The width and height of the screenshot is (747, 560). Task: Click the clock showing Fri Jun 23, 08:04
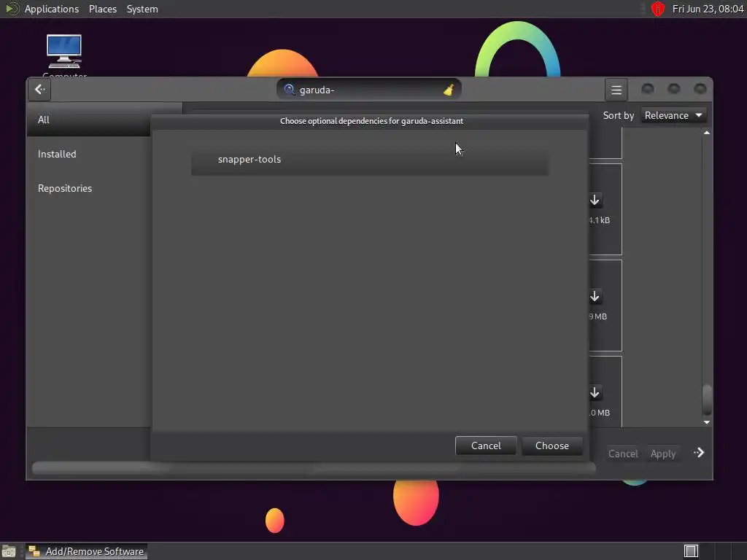coord(708,9)
